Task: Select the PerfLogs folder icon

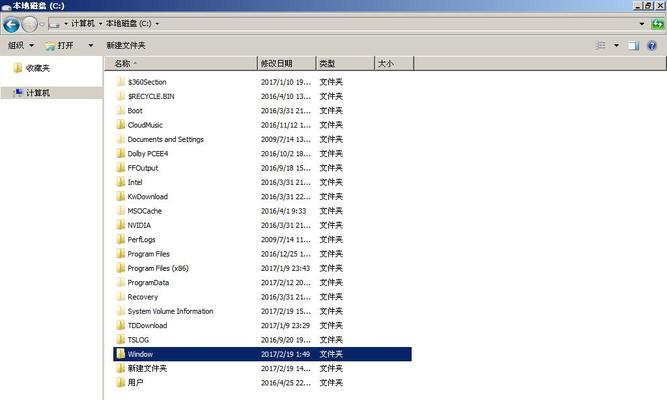Action: 121,239
